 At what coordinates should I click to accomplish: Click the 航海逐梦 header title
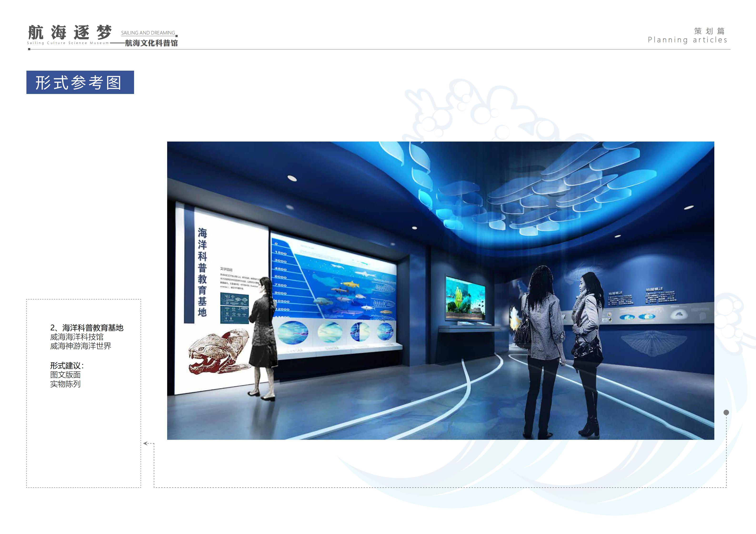70,32
